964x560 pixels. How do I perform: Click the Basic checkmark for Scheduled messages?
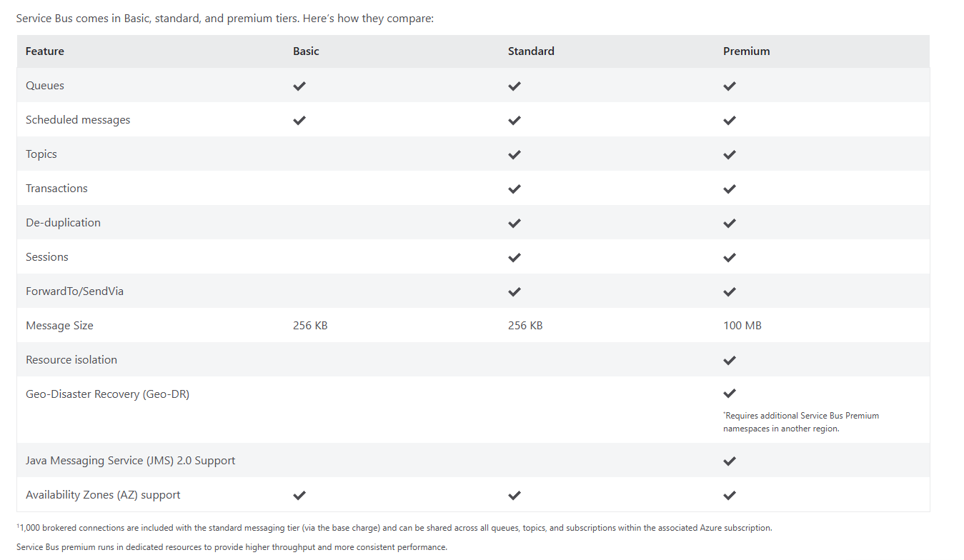299,120
